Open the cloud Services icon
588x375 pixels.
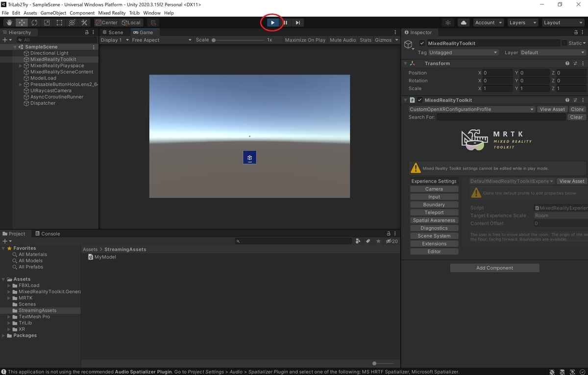coord(464,23)
